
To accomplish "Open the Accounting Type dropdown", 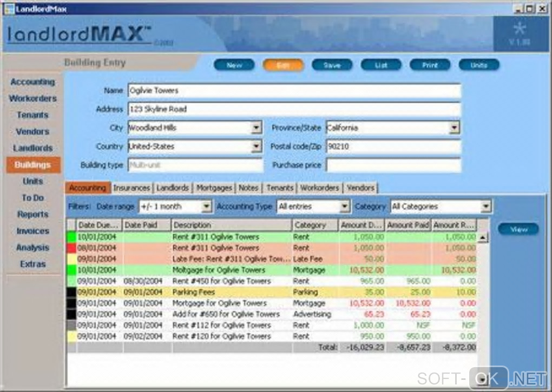I will [x=345, y=207].
